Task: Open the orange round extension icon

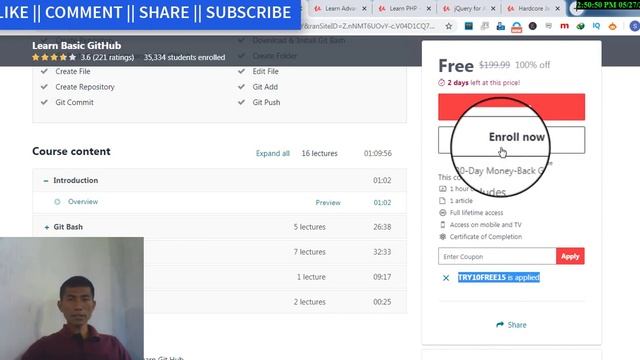Action: click(x=612, y=26)
